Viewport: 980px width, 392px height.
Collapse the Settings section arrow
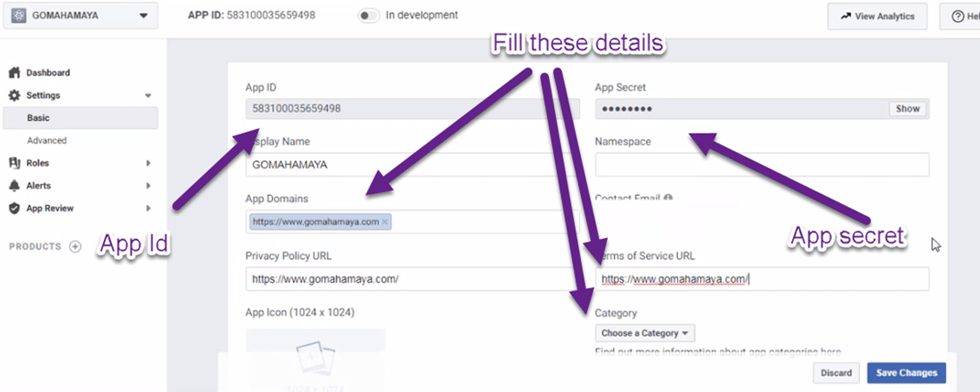pos(148,95)
